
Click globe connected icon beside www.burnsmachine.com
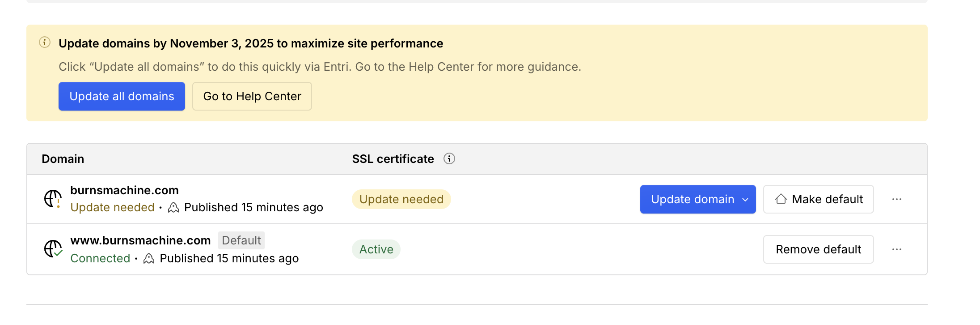(53, 249)
